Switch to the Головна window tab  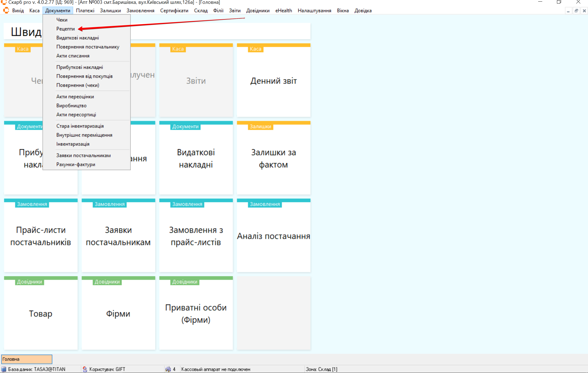click(26, 359)
